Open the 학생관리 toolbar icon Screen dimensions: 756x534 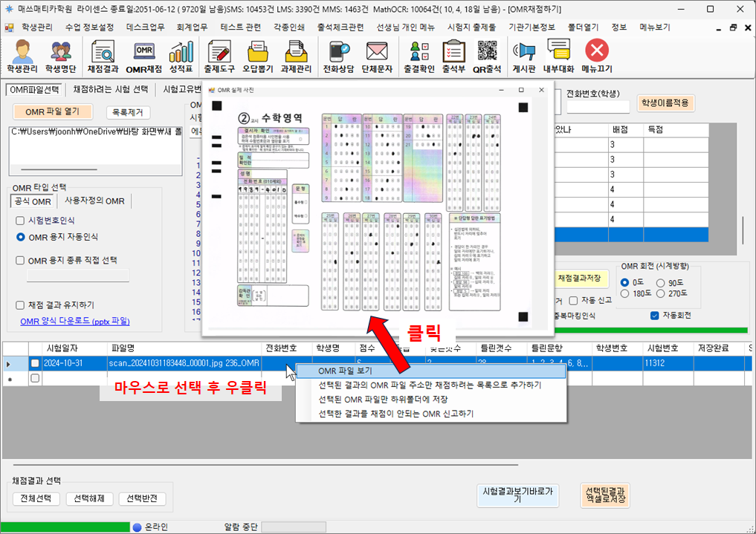25,56
